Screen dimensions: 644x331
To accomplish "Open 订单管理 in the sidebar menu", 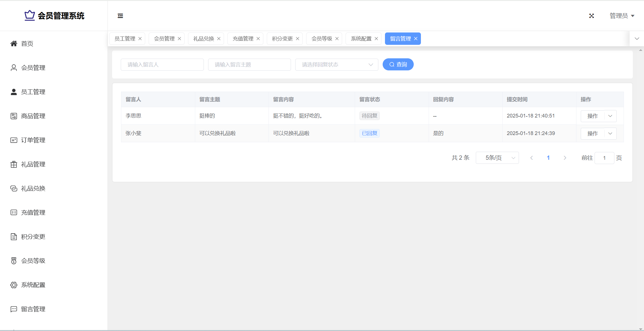I will pos(33,140).
